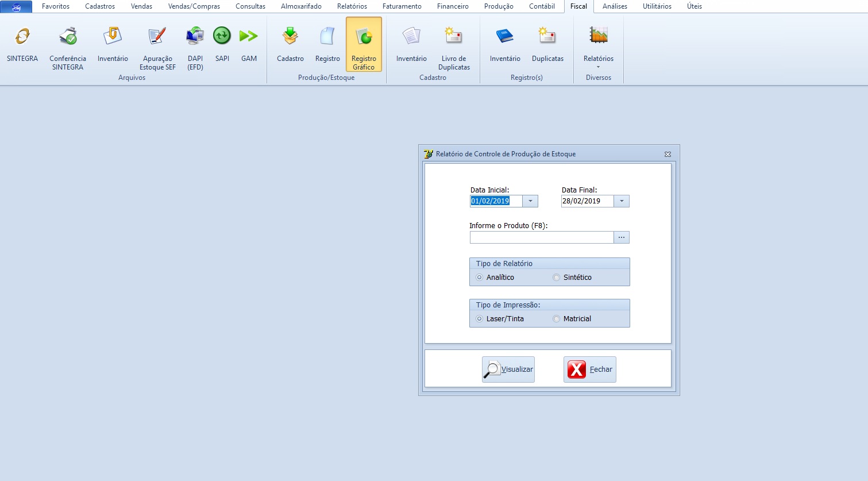Expand the Data Final date picker
This screenshot has width=868, height=481.
622,201
